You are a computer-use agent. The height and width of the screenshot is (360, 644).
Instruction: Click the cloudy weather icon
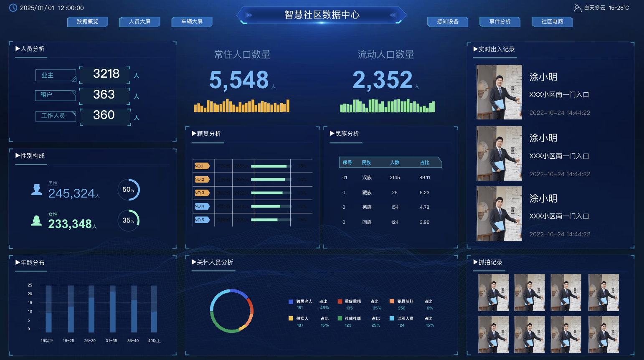(578, 8)
